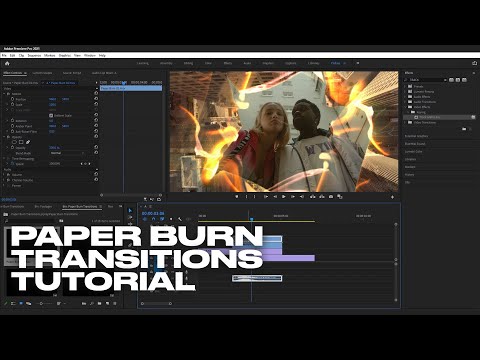The width and height of the screenshot is (480, 360).
Task: Collapse the Motion effect group
Action: 4,94
